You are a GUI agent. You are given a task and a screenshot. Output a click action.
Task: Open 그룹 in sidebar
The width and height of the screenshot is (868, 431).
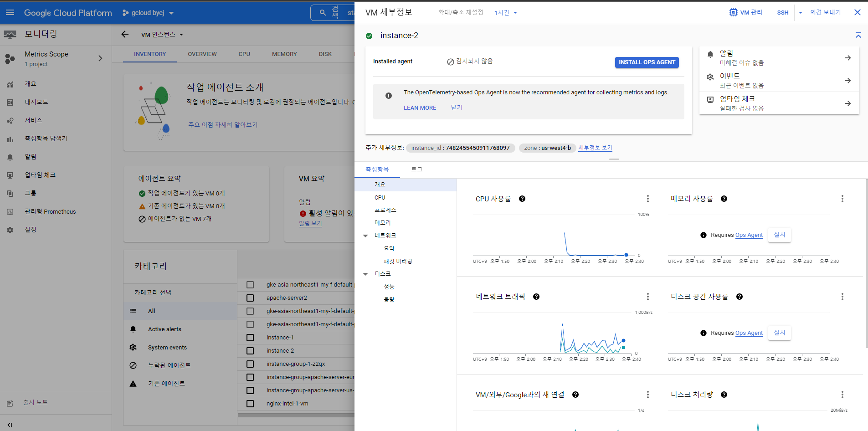click(30, 193)
